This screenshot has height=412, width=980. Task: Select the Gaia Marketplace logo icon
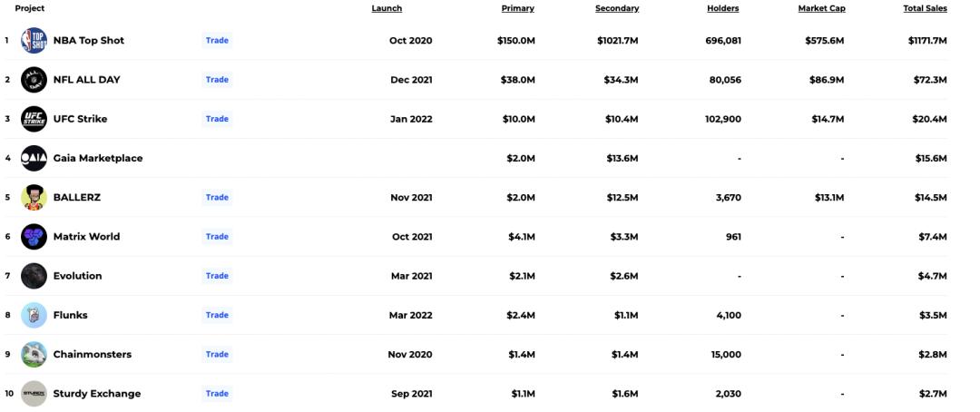(34, 158)
